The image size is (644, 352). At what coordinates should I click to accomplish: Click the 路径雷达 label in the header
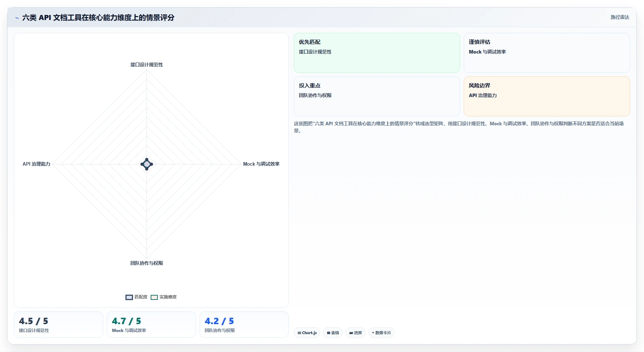point(620,17)
